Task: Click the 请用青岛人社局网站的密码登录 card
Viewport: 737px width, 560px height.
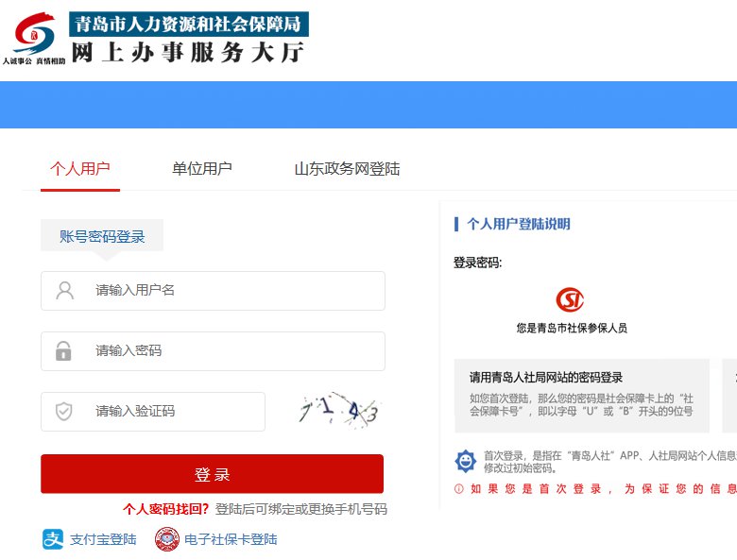Action: 582,396
